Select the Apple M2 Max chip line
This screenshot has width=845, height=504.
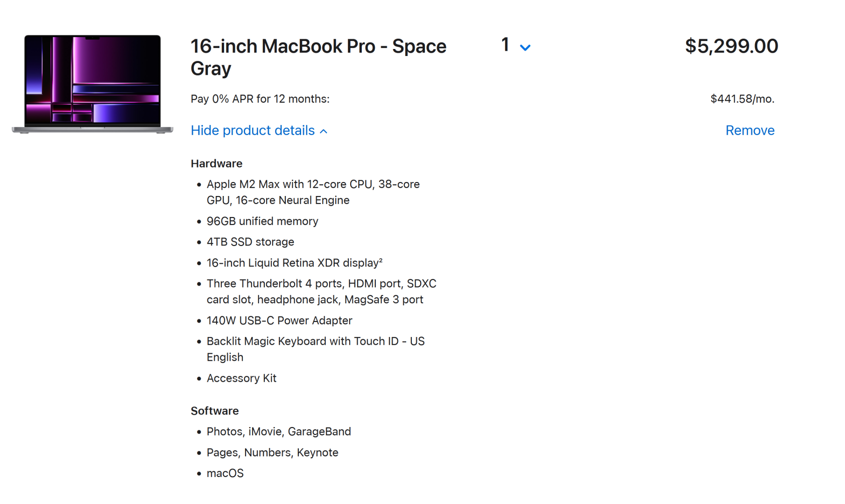[x=313, y=192]
